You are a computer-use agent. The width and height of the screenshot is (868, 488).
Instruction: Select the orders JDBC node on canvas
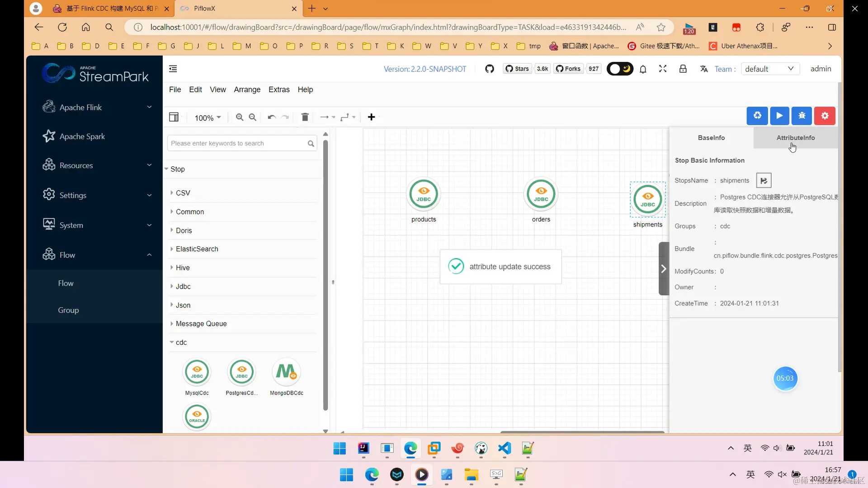[x=541, y=195]
